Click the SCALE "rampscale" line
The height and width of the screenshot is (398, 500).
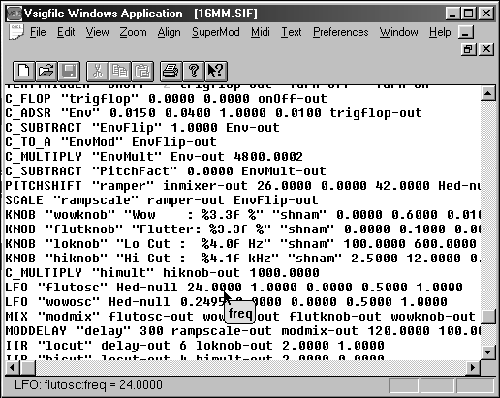[162, 200]
